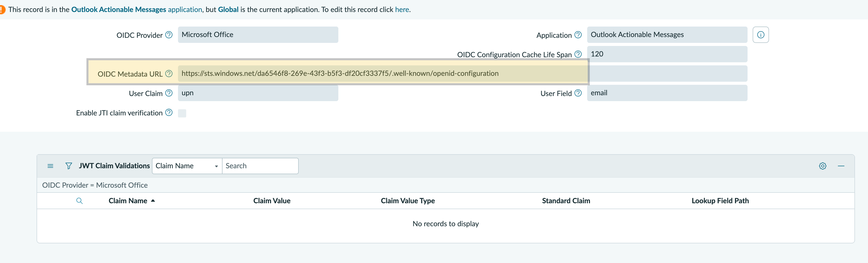Sort by the Claim Value Type column
This screenshot has height=263, width=868.
pos(408,201)
